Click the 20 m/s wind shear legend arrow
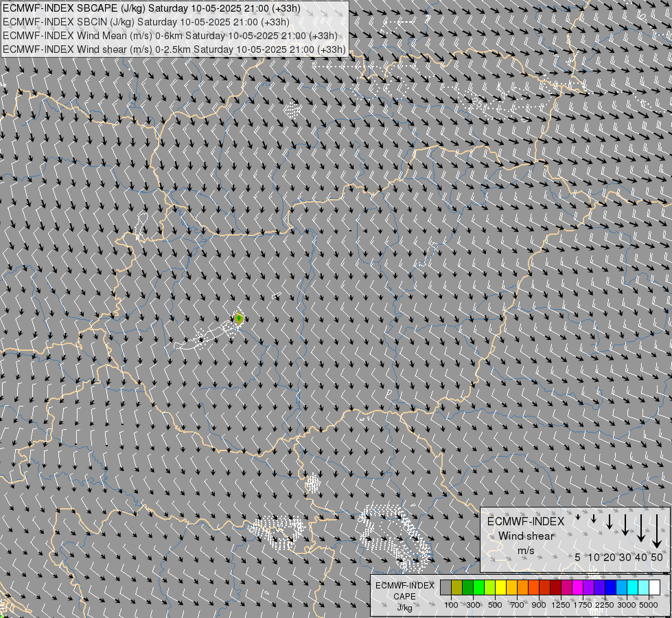The width and height of the screenshot is (672, 618). click(x=610, y=521)
